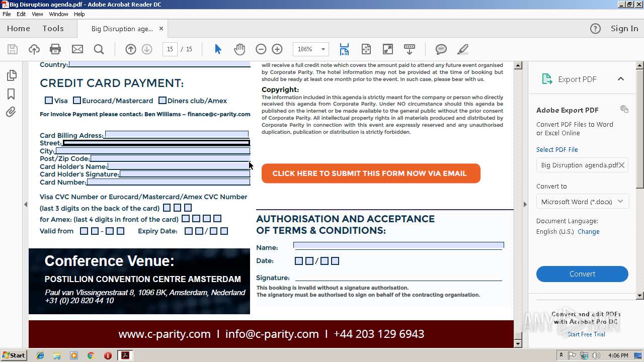Show hidden system tray icons
Viewport: 644px width, 362px height.
point(561,355)
